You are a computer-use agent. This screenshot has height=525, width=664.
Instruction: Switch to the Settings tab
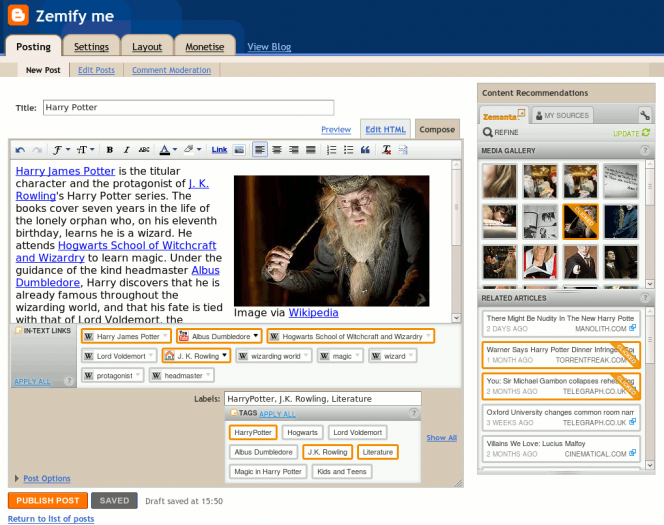click(91, 47)
